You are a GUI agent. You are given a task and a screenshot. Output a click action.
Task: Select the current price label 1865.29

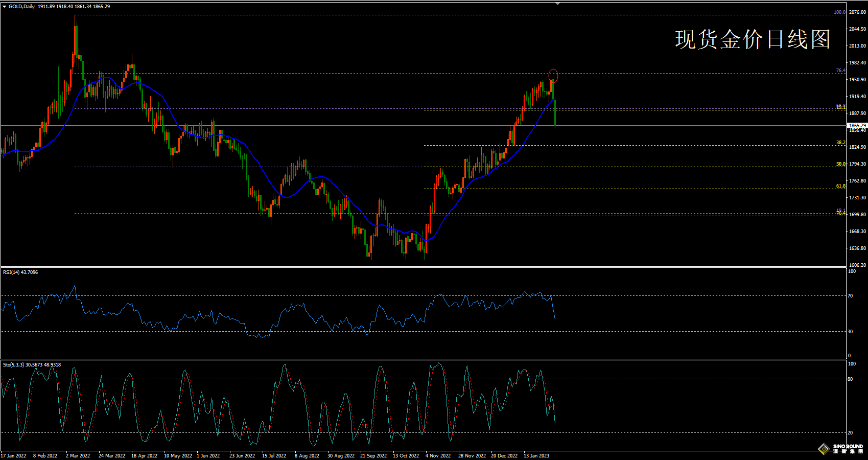(x=857, y=125)
